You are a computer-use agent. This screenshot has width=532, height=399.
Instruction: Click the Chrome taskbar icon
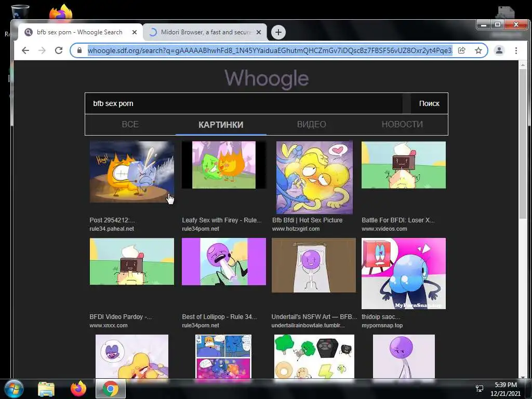click(x=111, y=389)
